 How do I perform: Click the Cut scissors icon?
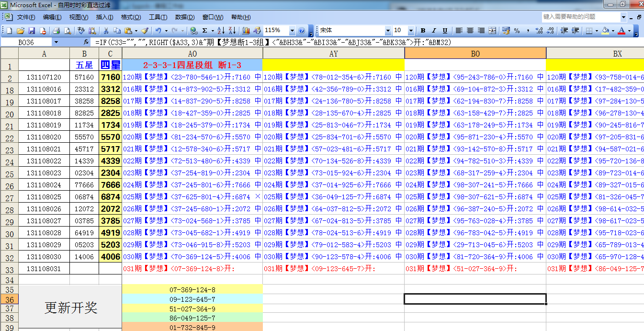pos(106,31)
